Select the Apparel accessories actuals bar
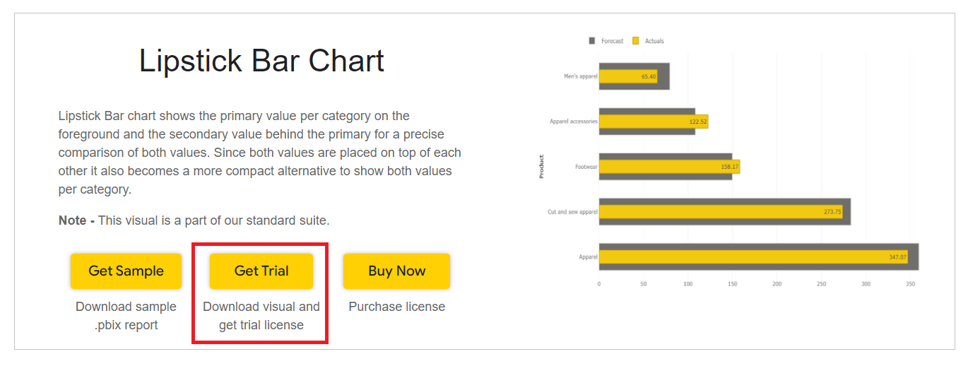Viewport: 980px width, 371px height. 654,122
